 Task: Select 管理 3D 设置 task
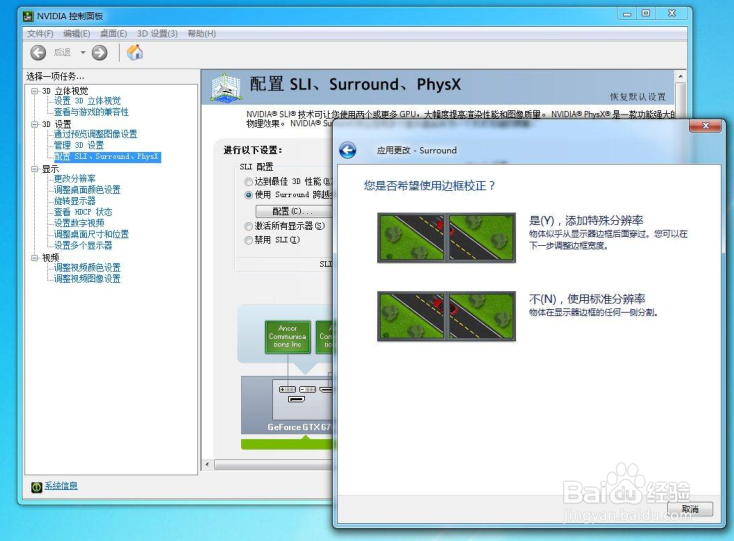click(x=79, y=145)
